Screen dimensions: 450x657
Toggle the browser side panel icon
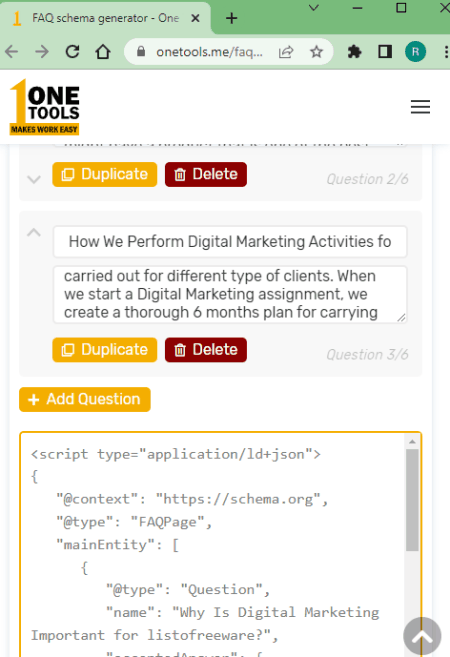(x=385, y=52)
